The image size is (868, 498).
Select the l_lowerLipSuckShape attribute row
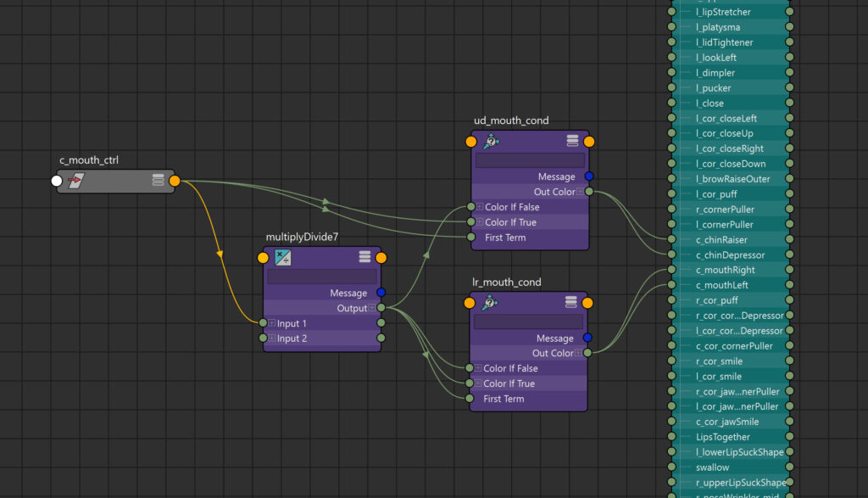(731, 452)
